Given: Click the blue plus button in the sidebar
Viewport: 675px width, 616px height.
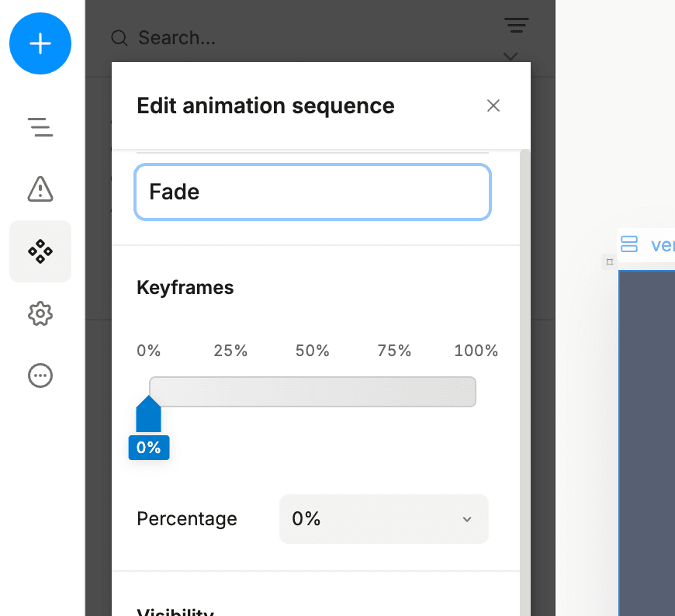Looking at the screenshot, I should coord(40,43).
